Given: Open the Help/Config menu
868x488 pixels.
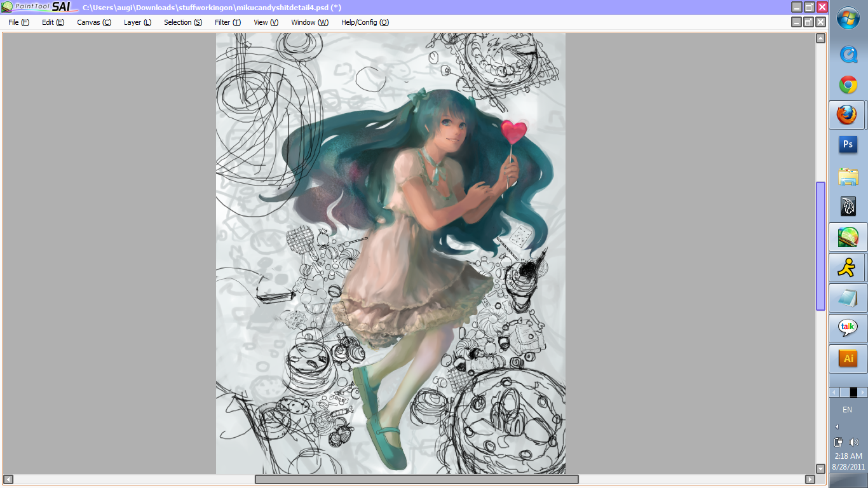Looking at the screenshot, I should click(365, 22).
